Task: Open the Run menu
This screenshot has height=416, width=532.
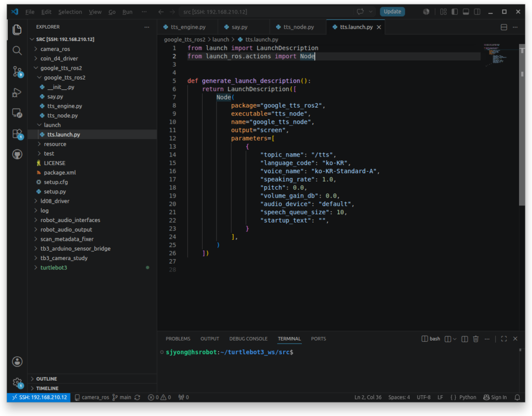Action: [127, 12]
